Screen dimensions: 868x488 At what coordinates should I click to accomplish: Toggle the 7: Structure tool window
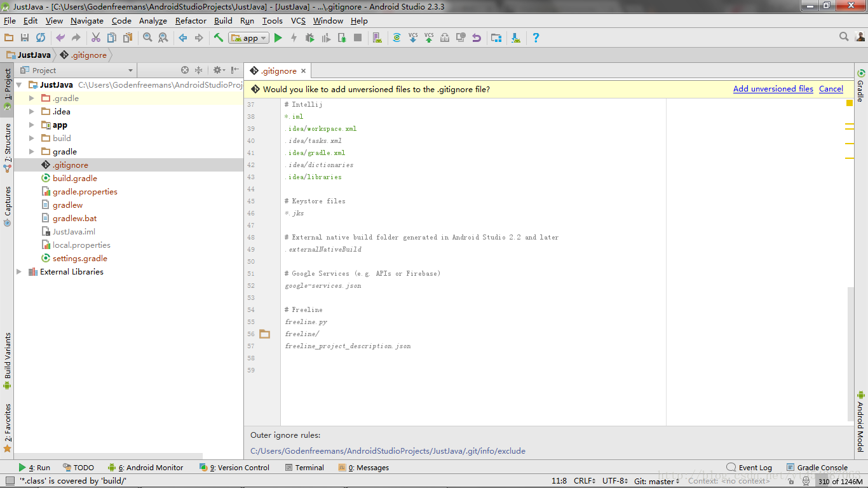8,147
